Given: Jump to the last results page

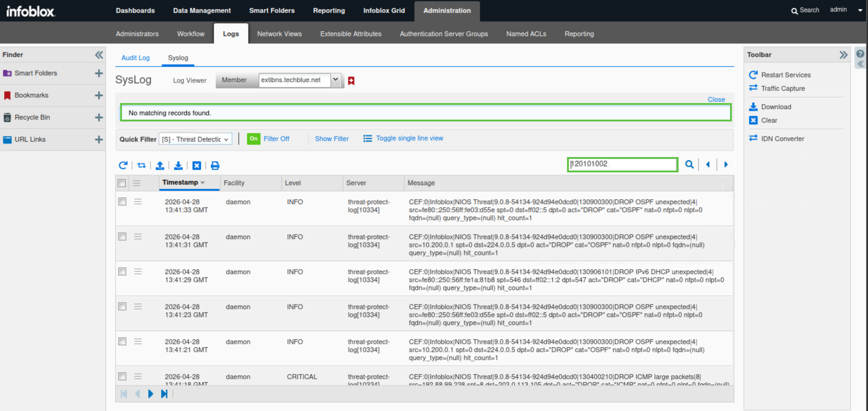Looking at the screenshot, I should tap(164, 394).
